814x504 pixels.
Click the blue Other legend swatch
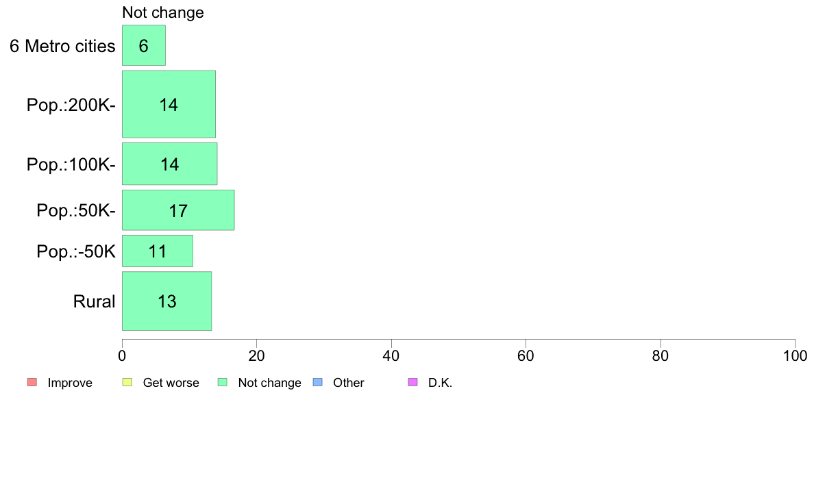pos(318,383)
